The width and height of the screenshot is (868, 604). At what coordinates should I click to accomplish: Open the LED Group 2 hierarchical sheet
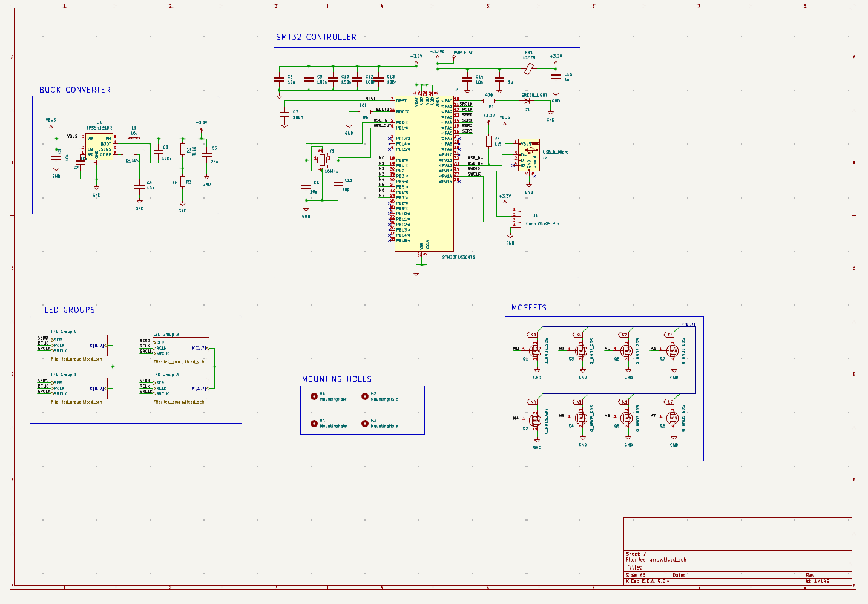[181, 349]
